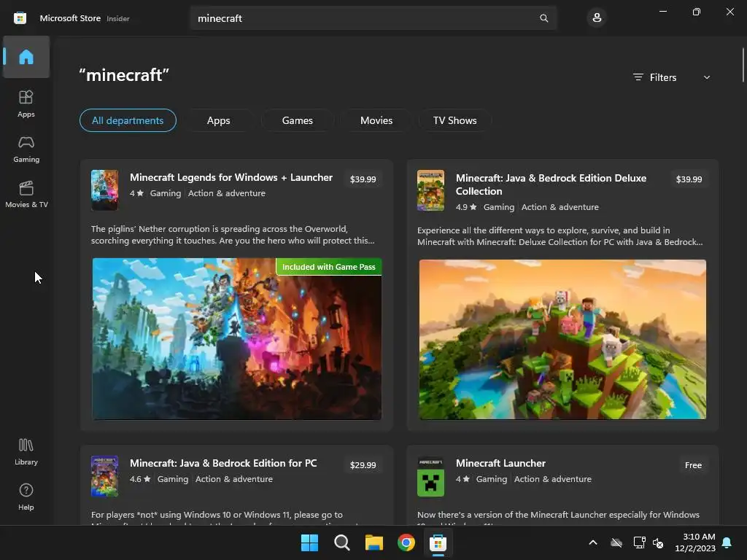747x560 pixels.
Task: Click the Included with Game Pass badge
Action: point(329,267)
